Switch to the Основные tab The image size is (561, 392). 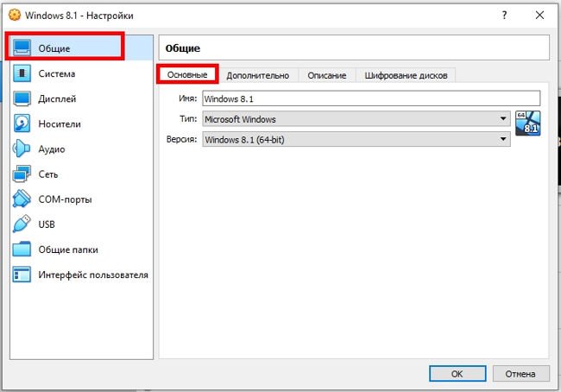point(187,75)
